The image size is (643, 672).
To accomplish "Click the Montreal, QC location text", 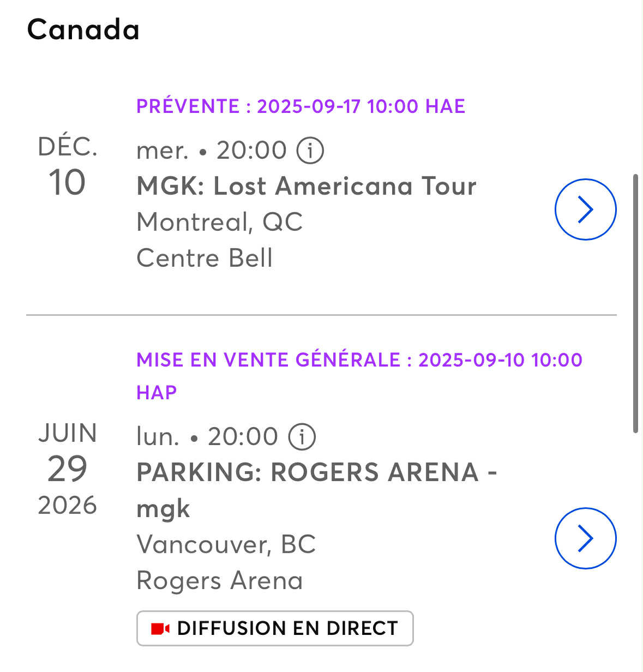I will pyautogui.click(x=219, y=222).
